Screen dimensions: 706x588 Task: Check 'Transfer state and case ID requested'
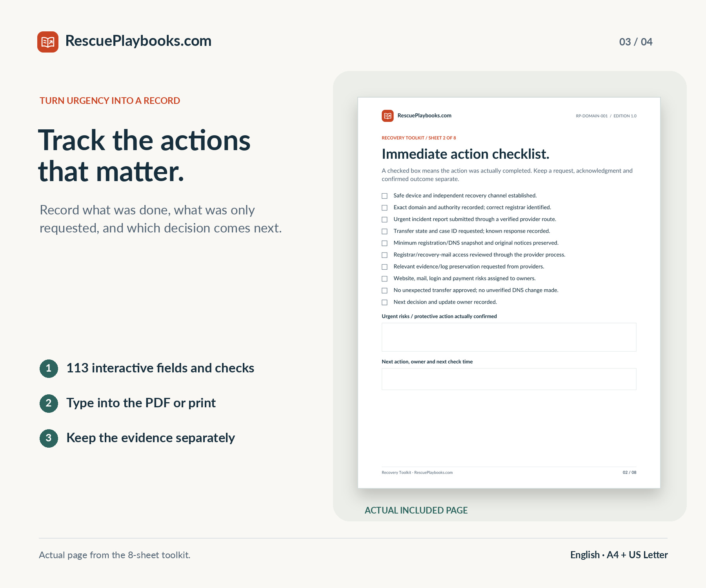[385, 231]
